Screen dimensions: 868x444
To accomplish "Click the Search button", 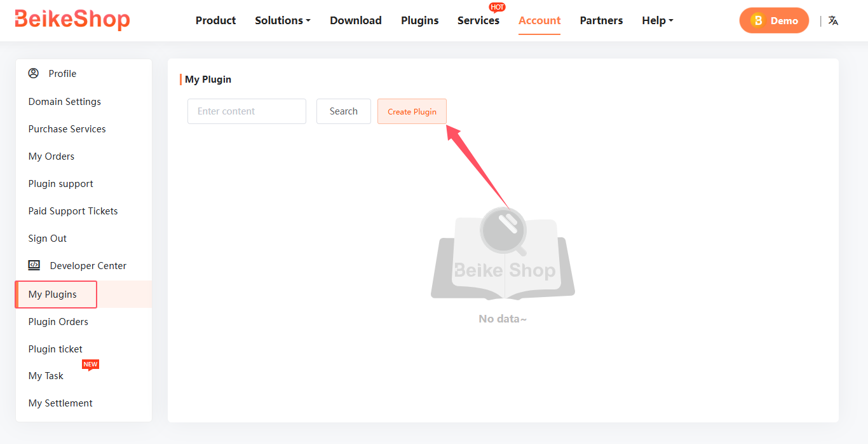I will click(344, 111).
